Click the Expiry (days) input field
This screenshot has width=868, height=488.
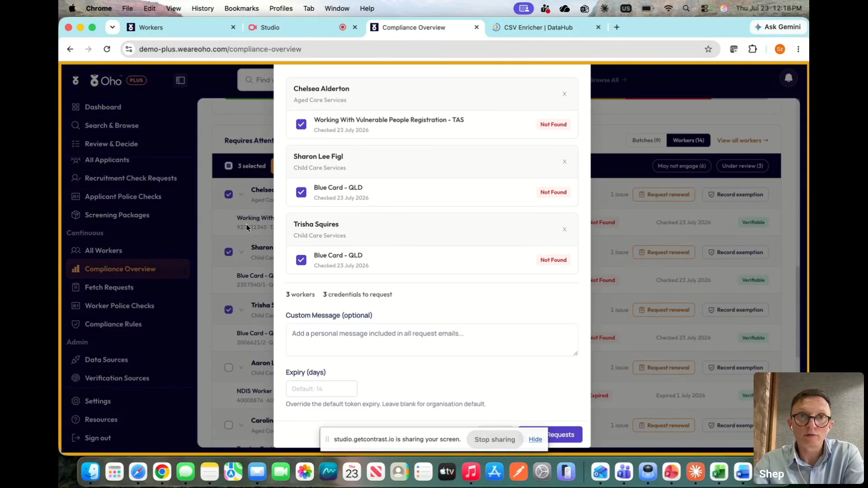coord(321,389)
